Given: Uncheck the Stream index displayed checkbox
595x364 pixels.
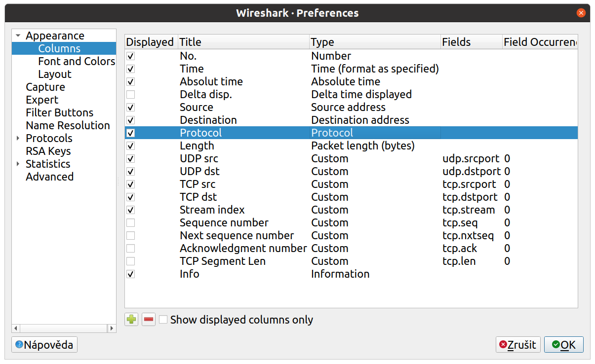Looking at the screenshot, I should (131, 210).
